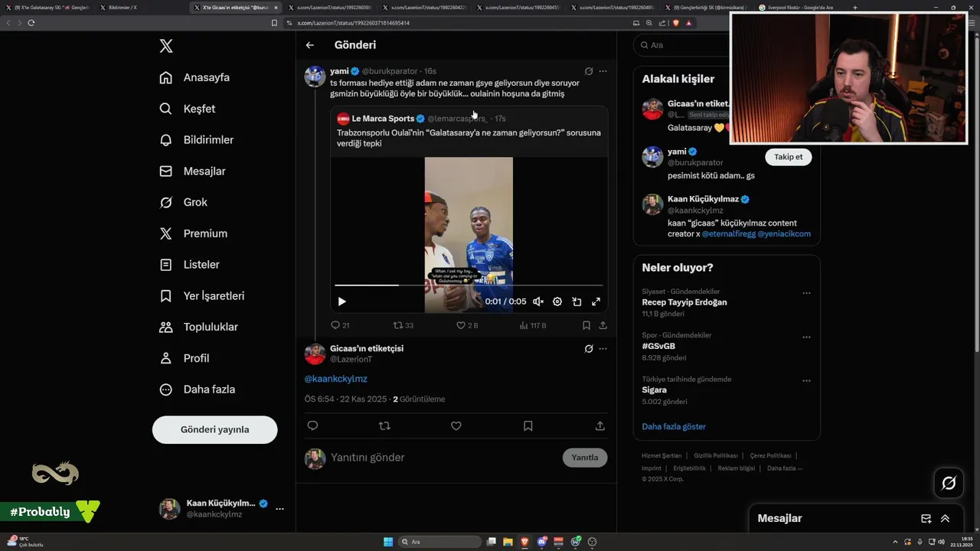Expand Daha fazla menu
980x551 pixels.
[197, 390]
